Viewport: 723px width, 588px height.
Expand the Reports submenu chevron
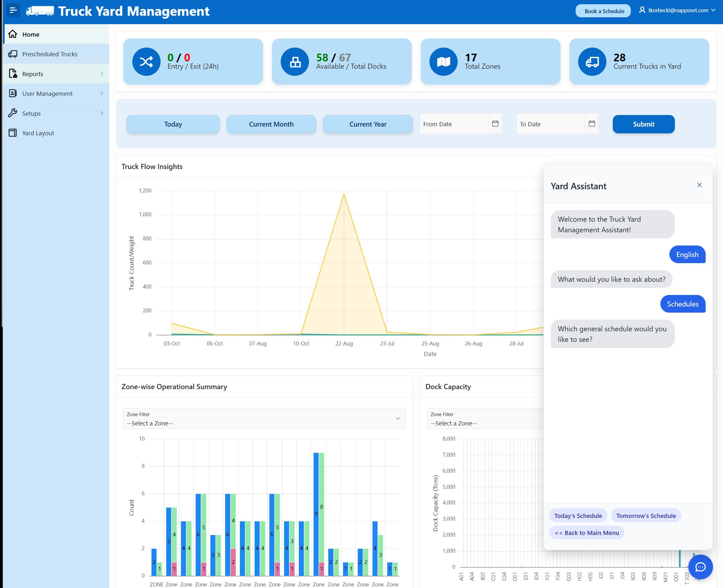tap(101, 74)
